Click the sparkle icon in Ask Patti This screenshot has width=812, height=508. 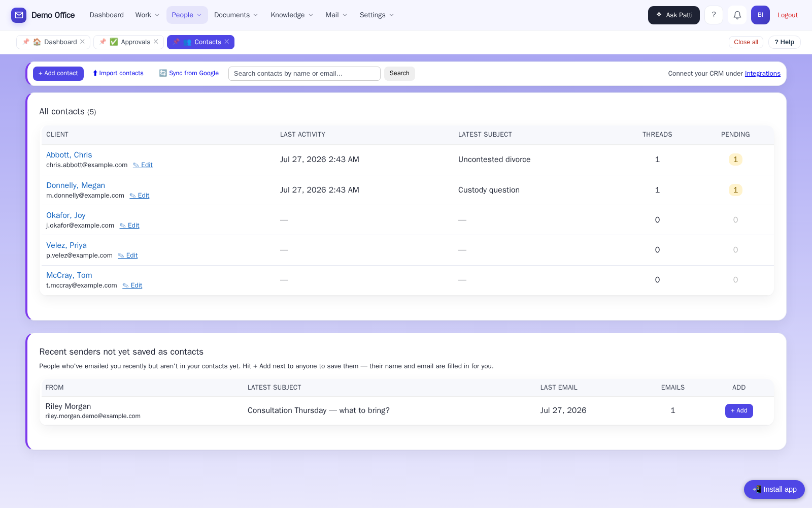coord(659,15)
